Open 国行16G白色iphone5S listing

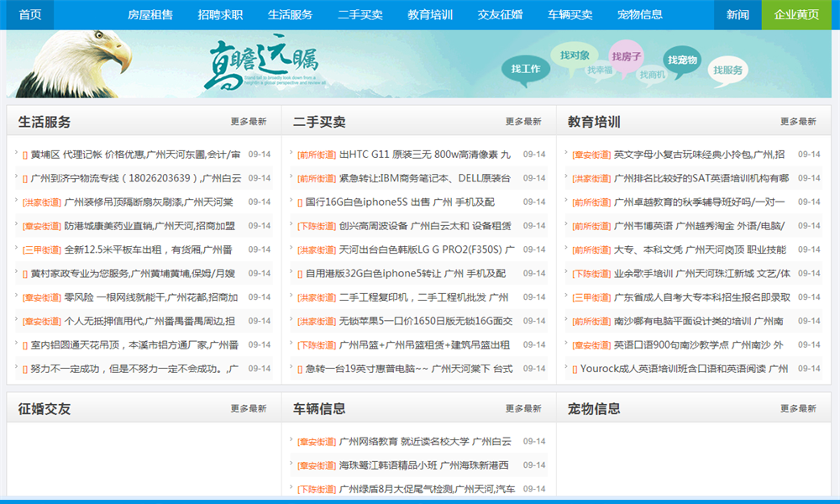coord(400,202)
